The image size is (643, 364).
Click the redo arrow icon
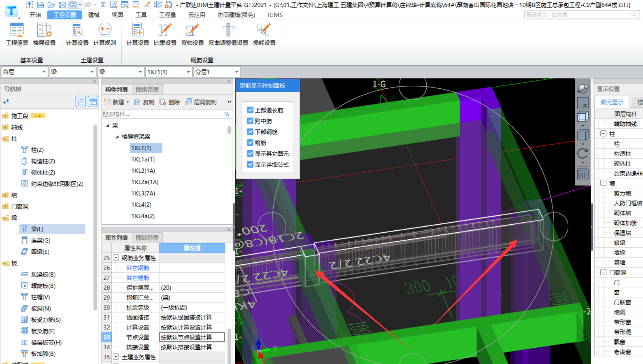pos(88,5)
